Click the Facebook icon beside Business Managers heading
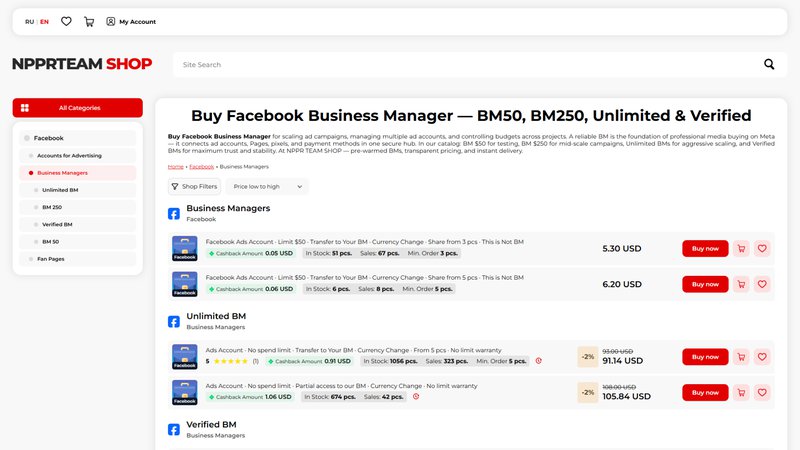The height and width of the screenshot is (450, 800). click(174, 213)
